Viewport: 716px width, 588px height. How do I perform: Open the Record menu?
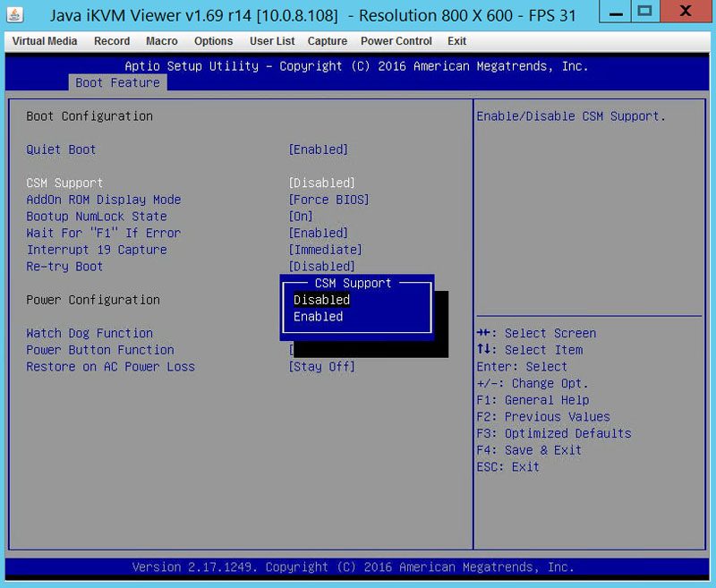click(112, 41)
